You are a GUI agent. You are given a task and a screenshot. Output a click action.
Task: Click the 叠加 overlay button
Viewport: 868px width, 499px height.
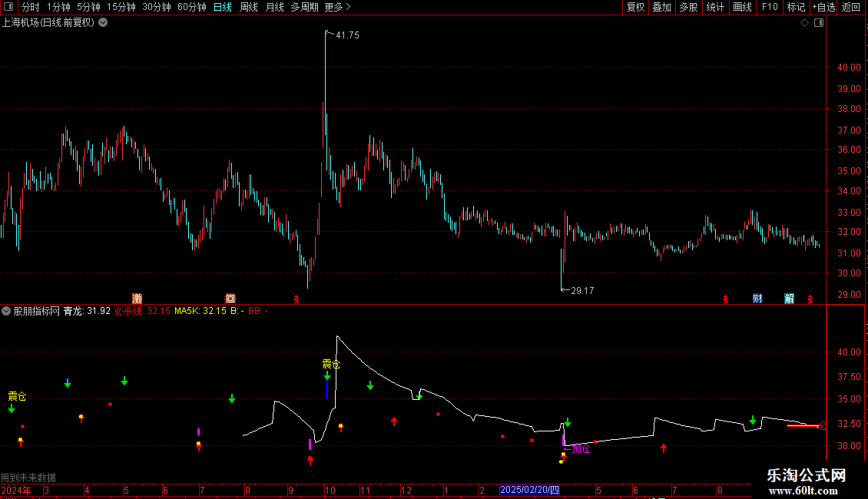[662, 7]
